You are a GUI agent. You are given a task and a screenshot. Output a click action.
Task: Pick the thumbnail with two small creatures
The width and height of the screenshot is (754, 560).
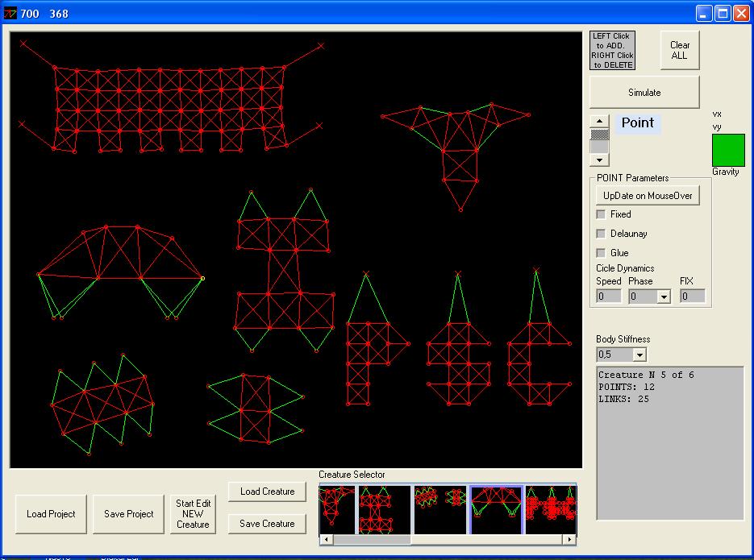click(x=440, y=508)
